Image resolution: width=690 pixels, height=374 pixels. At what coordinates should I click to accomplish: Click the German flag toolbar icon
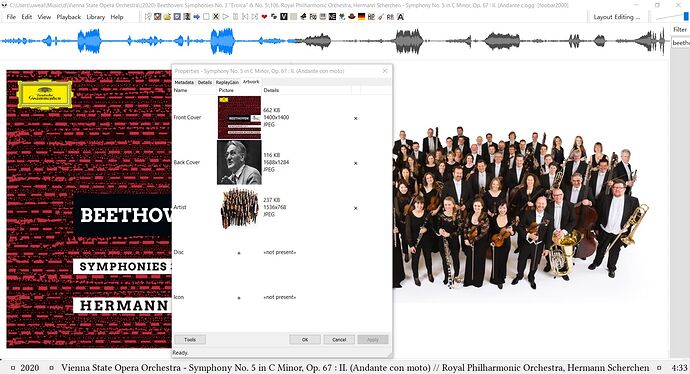point(362,17)
